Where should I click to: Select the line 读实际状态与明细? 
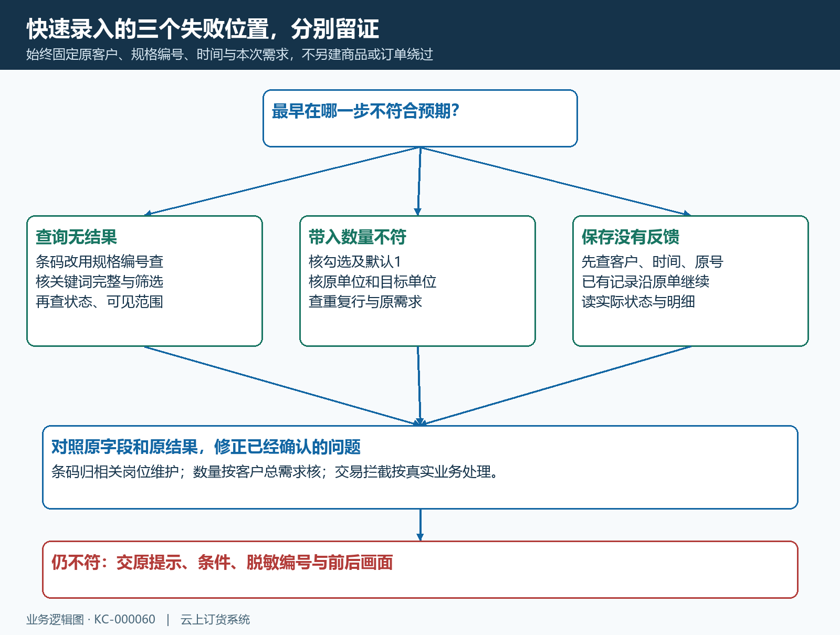tap(638, 302)
